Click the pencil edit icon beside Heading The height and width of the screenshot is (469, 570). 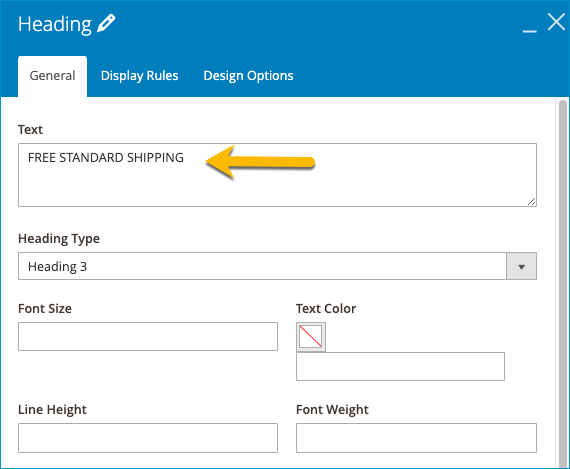coord(106,24)
